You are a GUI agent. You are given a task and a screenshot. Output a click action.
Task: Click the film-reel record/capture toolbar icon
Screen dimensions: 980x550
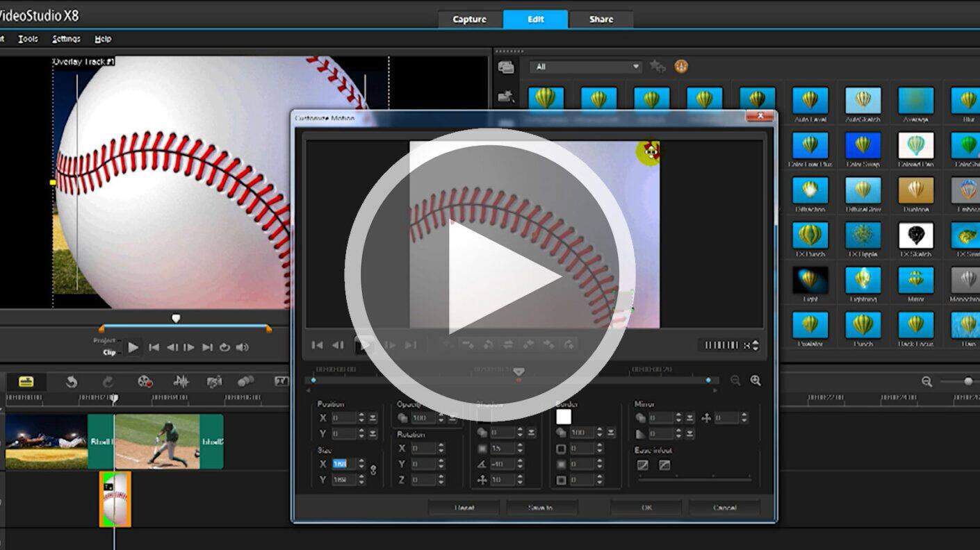[x=145, y=381]
